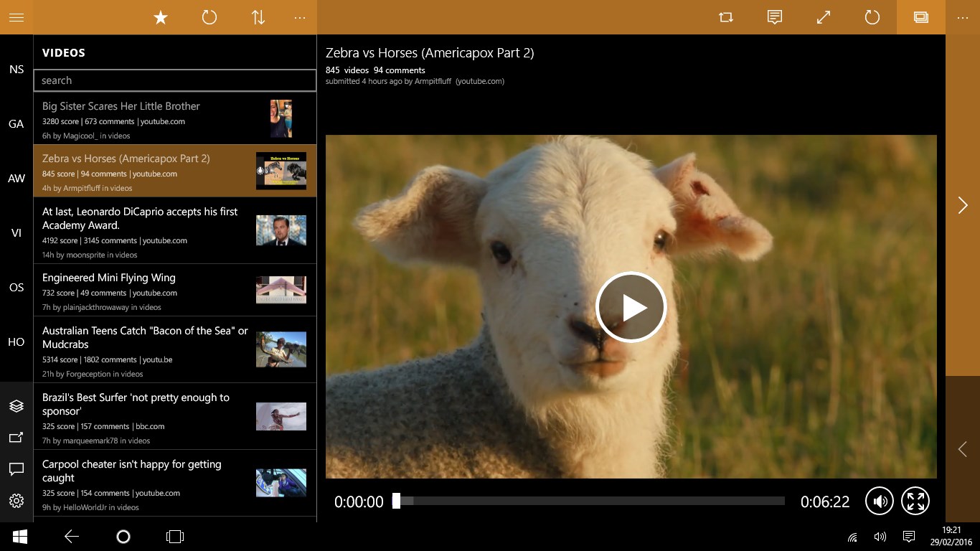Click the open-external icon in sidebar
The width and height of the screenshot is (980, 551).
point(17,438)
